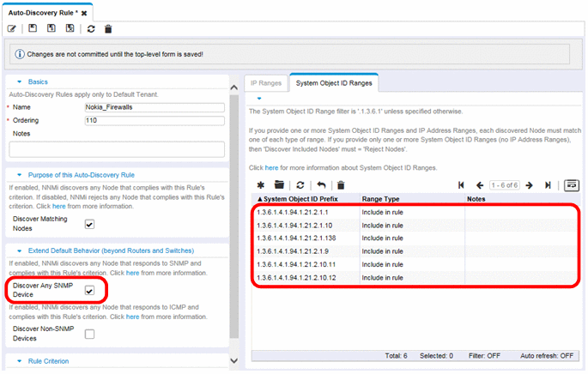Enable Discover Non-SNMP Devices checkbox
This screenshot has width=588, height=374.
(x=89, y=334)
